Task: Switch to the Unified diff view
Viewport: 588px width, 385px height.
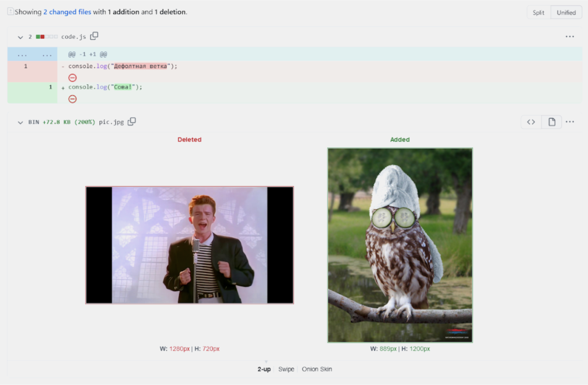Action: tap(566, 13)
